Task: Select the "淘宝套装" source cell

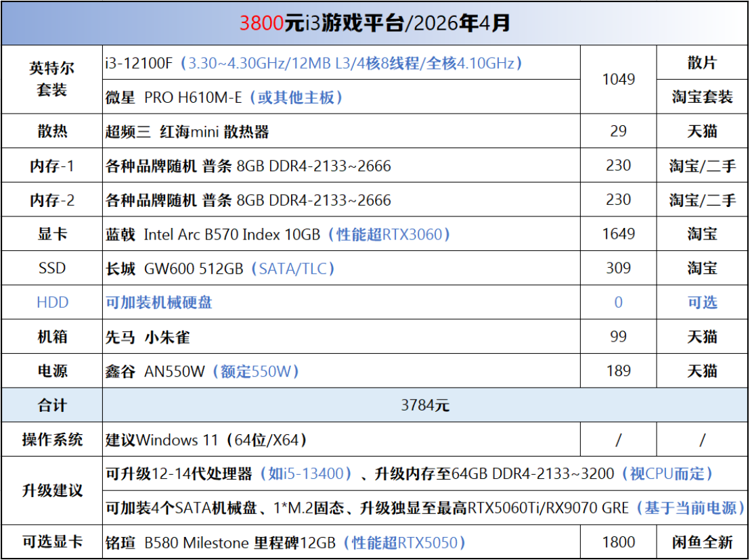Action: point(702,97)
